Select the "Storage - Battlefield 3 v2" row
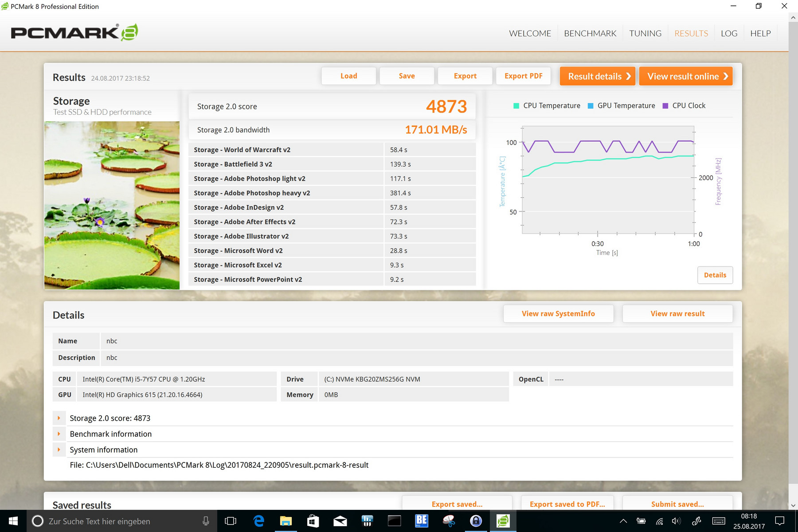 pos(332,164)
